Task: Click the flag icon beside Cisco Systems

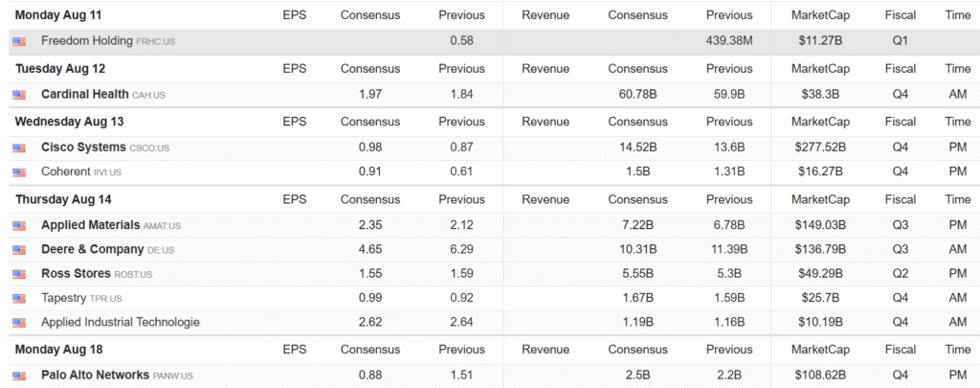Action: (x=19, y=148)
